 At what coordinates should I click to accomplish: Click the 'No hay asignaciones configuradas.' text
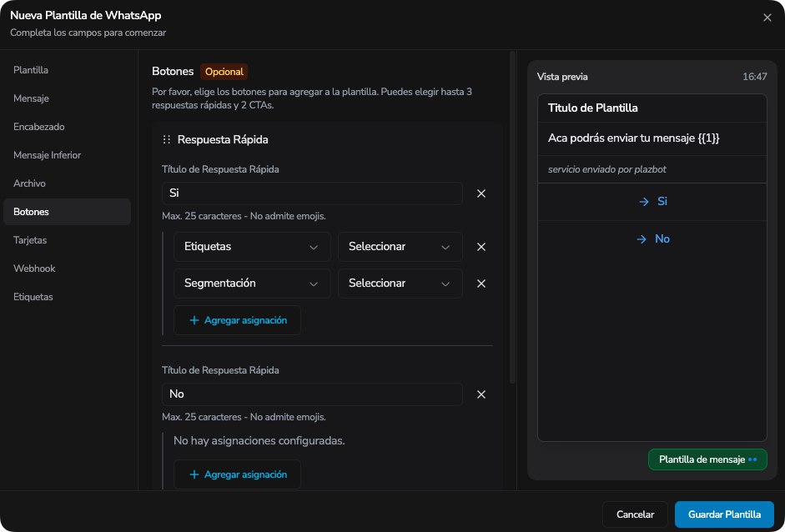point(259,441)
